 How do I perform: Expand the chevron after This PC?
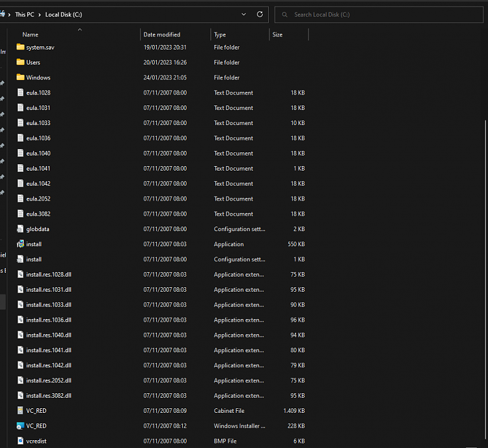pos(40,14)
